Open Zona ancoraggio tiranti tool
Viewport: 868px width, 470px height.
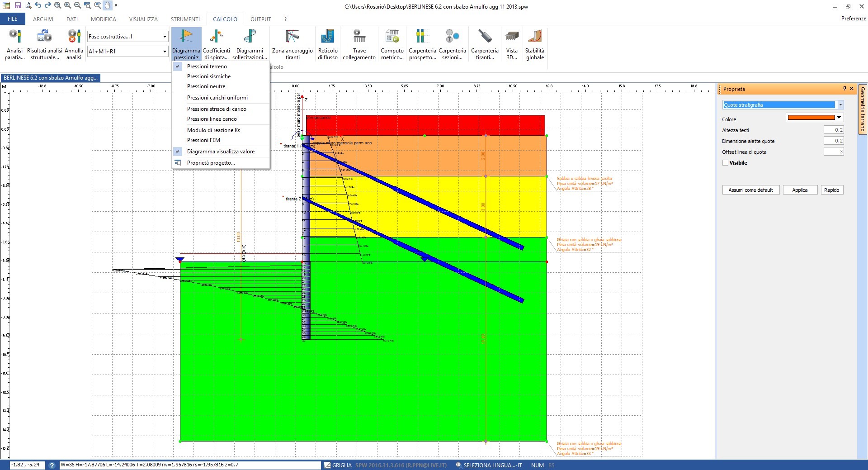[x=292, y=43]
